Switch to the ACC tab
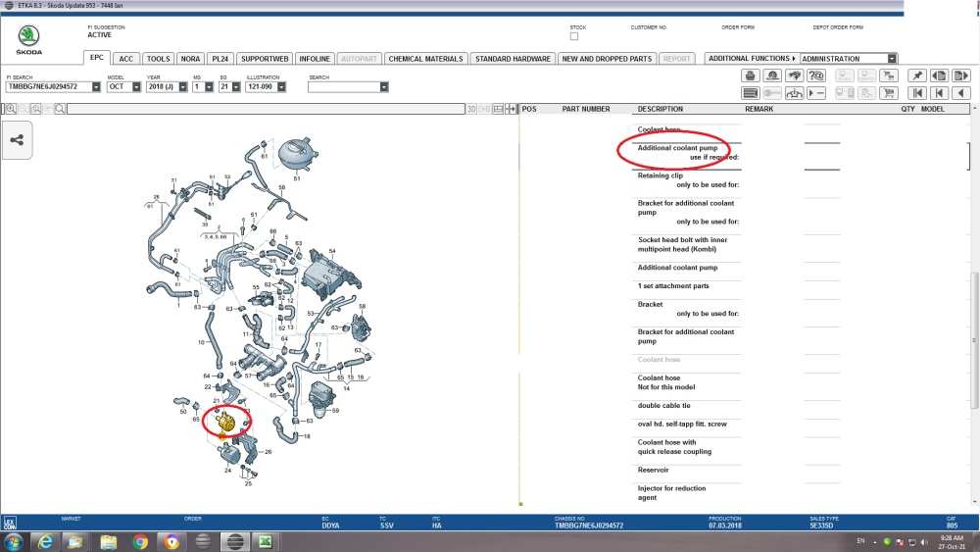The height and width of the screenshot is (552, 980). point(126,59)
